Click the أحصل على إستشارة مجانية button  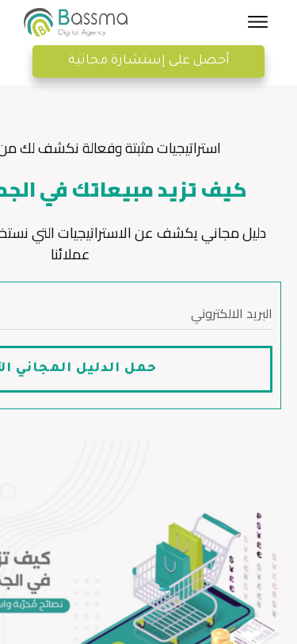pyautogui.click(x=149, y=61)
